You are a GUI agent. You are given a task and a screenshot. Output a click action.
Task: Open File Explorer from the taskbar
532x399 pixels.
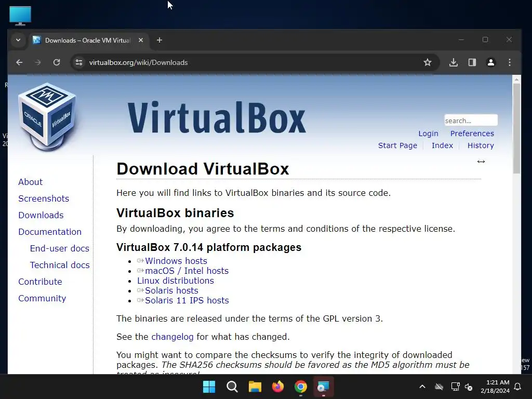click(x=255, y=387)
